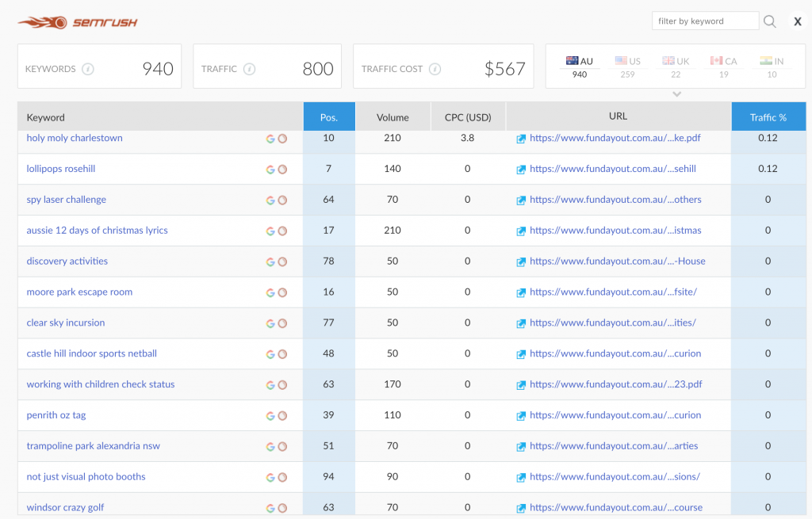Open keyword holy moly charlestown
The height and width of the screenshot is (519, 812).
click(75, 138)
